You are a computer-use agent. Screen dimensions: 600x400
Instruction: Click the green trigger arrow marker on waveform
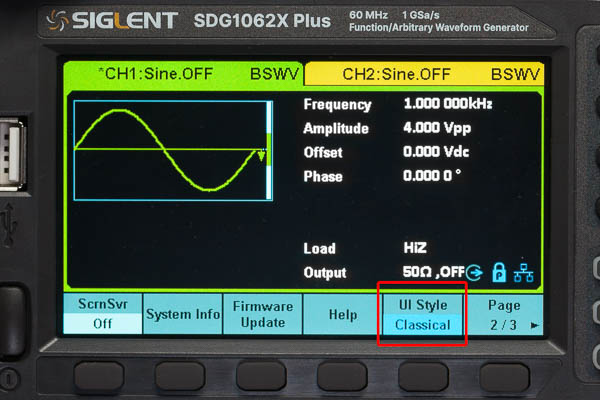(x=261, y=155)
